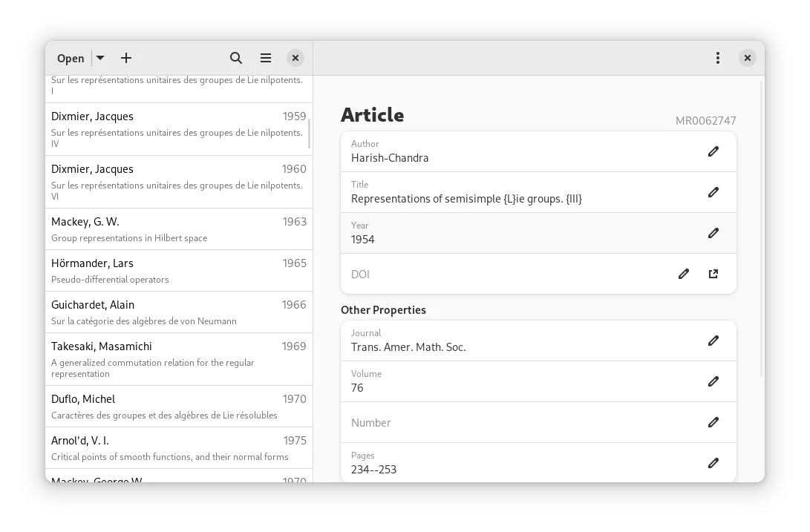Open the hamburger main menu
This screenshot has width=810, height=532.
click(x=266, y=58)
